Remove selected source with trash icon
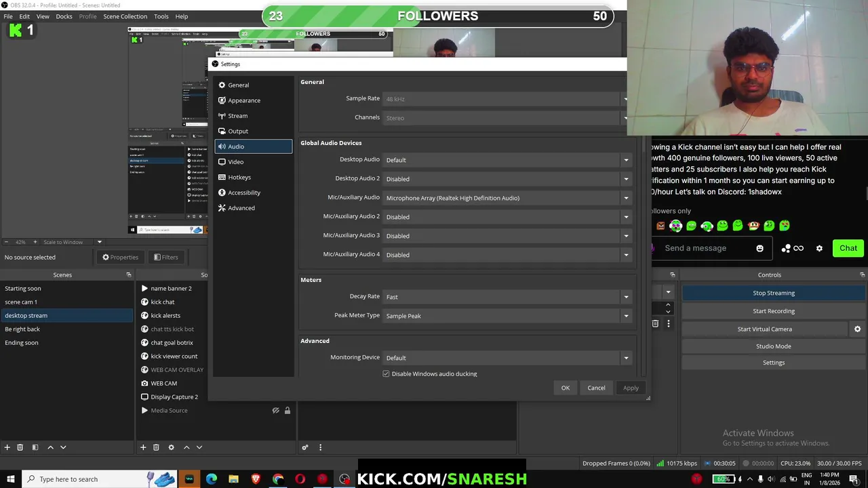Image resolution: width=868 pixels, height=488 pixels. click(156, 447)
